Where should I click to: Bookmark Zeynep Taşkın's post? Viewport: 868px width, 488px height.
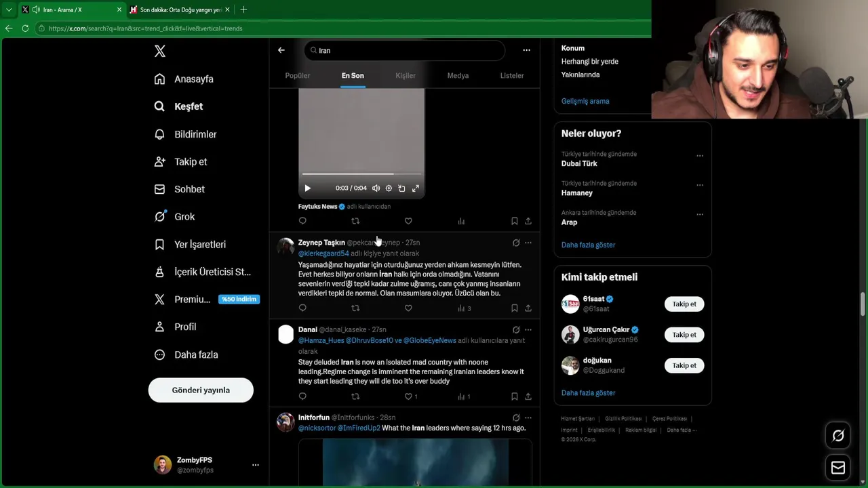point(514,308)
